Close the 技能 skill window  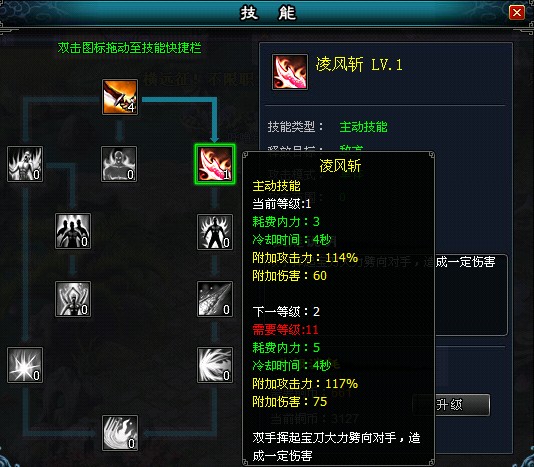point(516,13)
